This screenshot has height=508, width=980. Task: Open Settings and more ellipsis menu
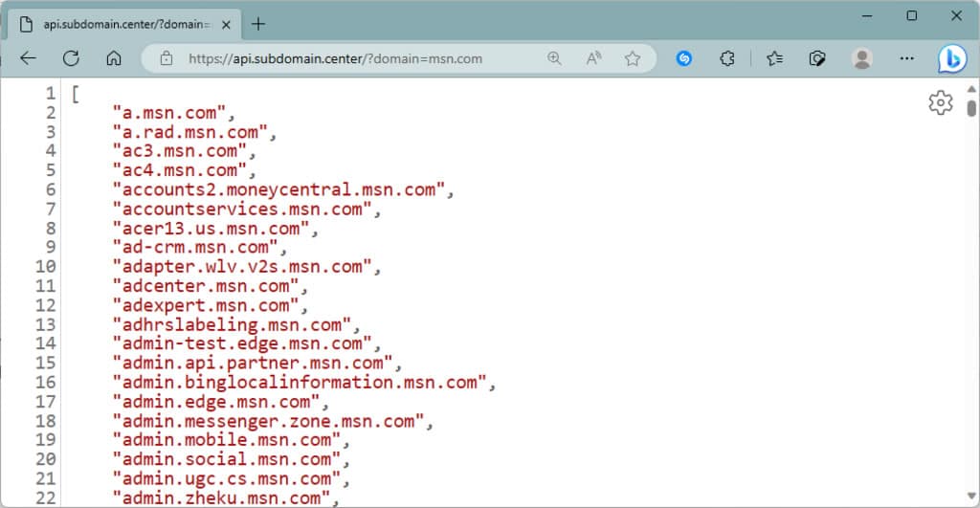click(x=907, y=58)
